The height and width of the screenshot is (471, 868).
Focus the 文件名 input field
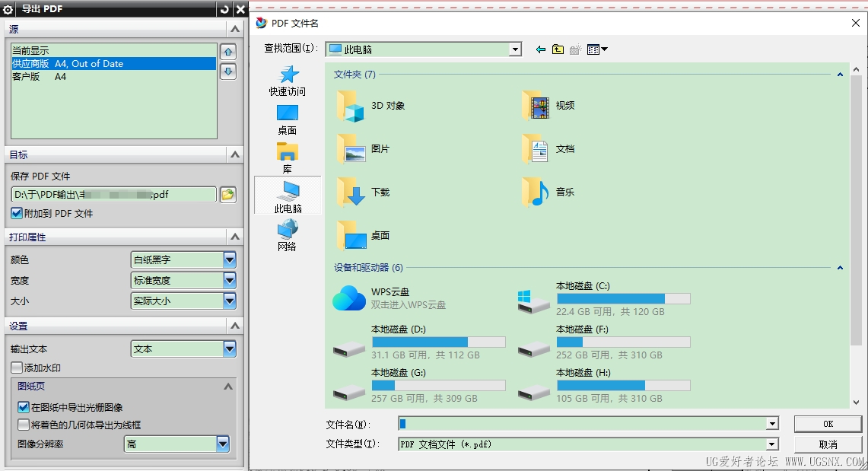click(583, 424)
